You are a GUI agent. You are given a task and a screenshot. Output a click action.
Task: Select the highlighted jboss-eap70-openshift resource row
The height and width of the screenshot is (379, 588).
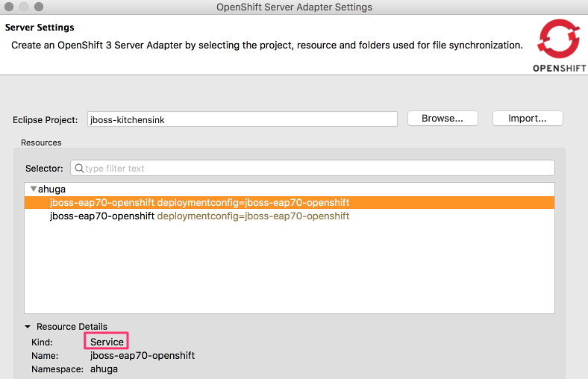tap(199, 203)
